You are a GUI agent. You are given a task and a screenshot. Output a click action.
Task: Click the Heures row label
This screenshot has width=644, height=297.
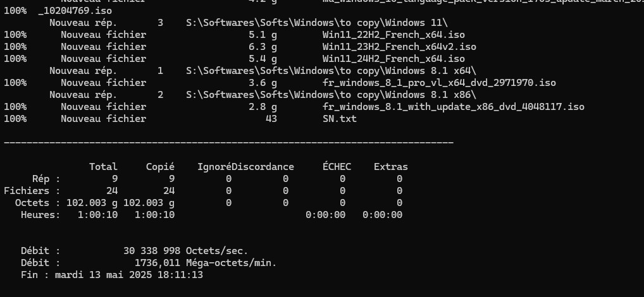pyautogui.click(x=40, y=215)
